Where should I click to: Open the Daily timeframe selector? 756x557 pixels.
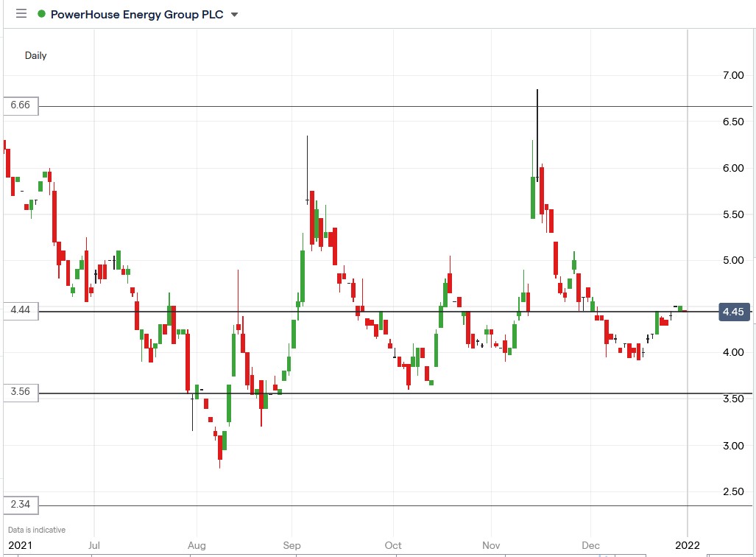36,55
